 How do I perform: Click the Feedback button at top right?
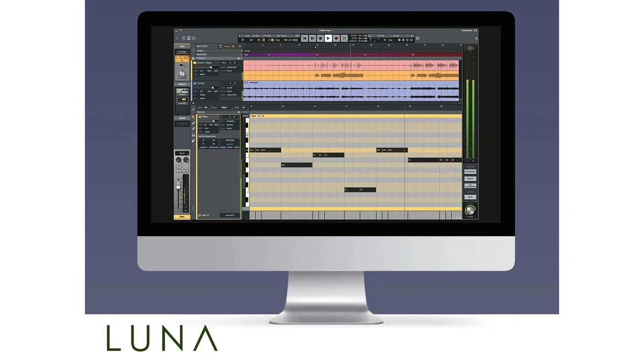click(x=470, y=31)
